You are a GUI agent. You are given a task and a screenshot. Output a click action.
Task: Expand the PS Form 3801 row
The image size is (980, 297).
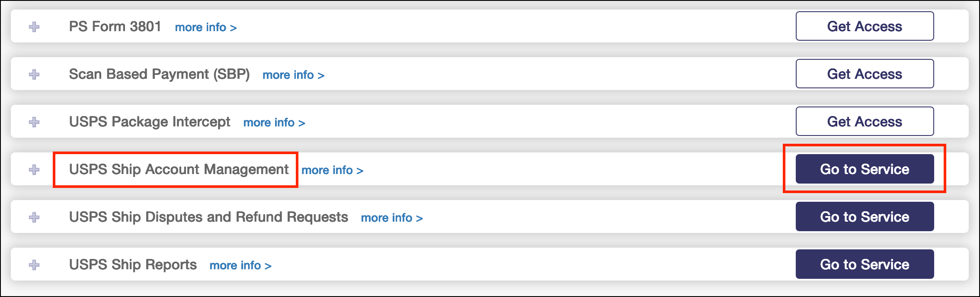tap(34, 27)
